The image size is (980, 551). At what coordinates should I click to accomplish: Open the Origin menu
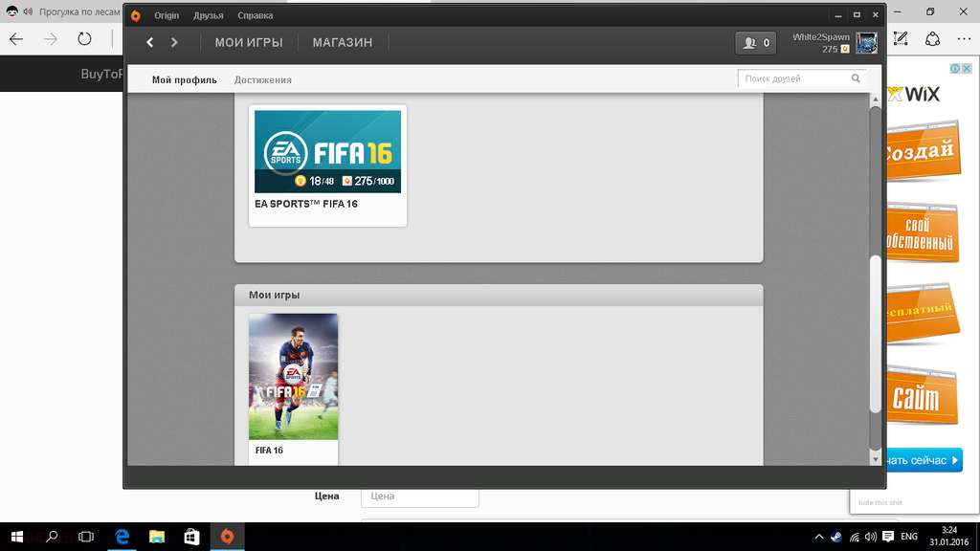tap(167, 15)
